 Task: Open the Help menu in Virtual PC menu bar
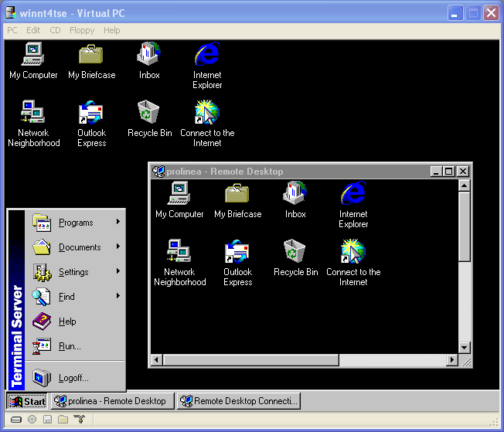point(111,30)
